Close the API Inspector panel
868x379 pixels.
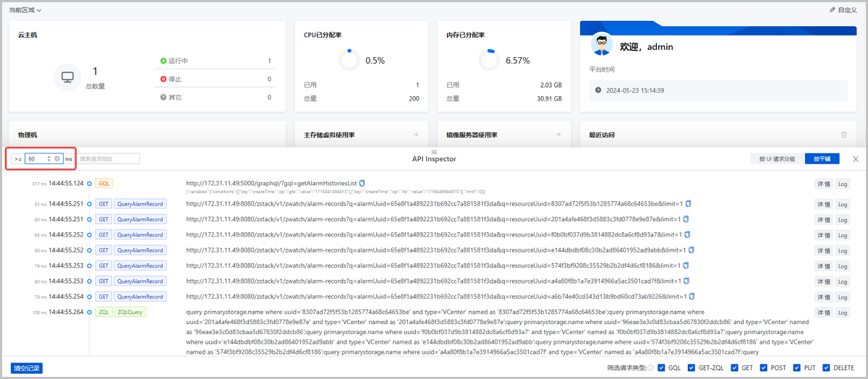(856, 159)
